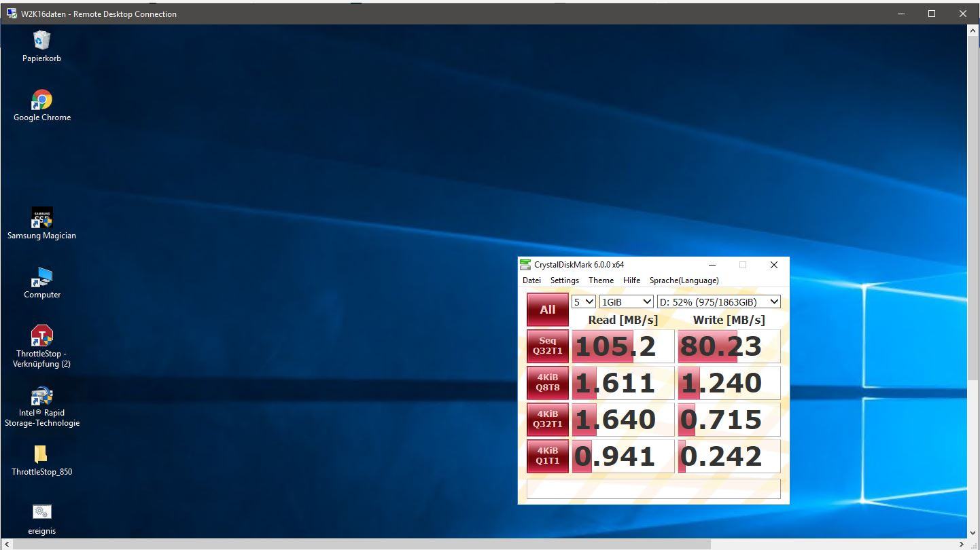Screen dimensions: 980x550
Task: Click the empty comment field below results
Action: tap(653, 489)
